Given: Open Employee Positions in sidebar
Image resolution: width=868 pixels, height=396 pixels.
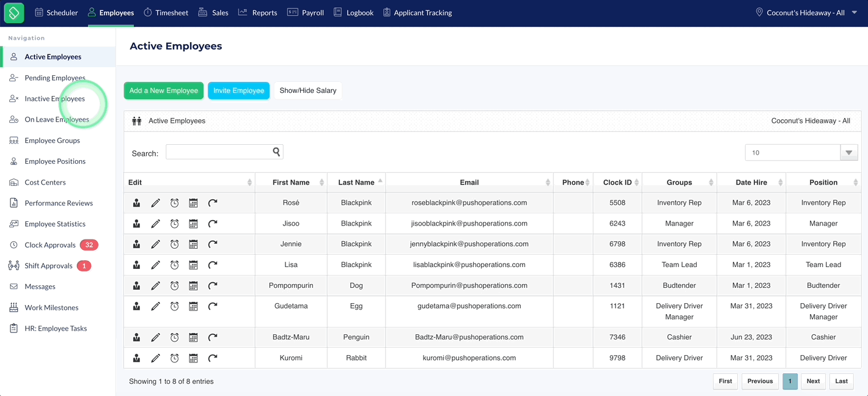Looking at the screenshot, I should pyautogui.click(x=55, y=161).
